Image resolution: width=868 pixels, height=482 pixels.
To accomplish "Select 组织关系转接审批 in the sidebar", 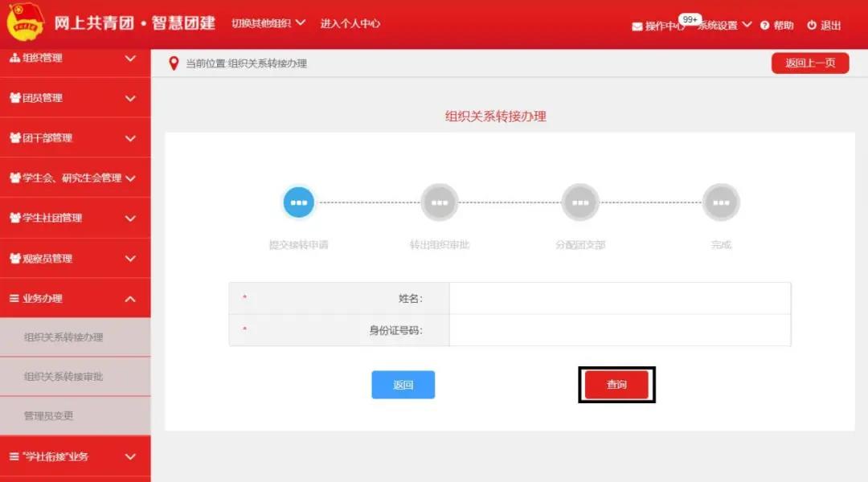I will click(x=63, y=377).
